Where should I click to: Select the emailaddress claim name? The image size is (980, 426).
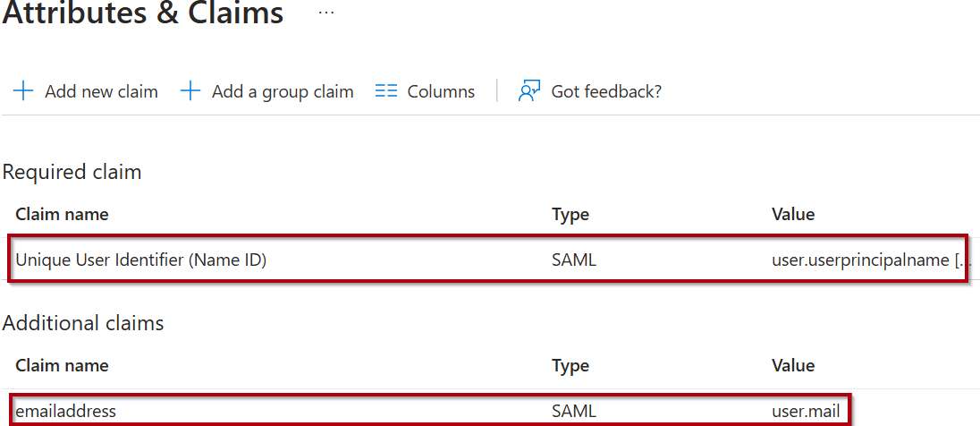(x=66, y=411)
